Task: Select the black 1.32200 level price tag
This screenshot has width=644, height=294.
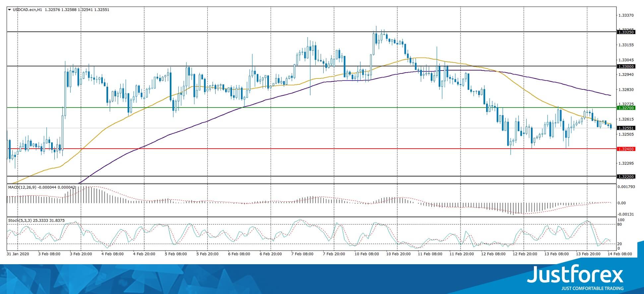Action: [626, 177]
